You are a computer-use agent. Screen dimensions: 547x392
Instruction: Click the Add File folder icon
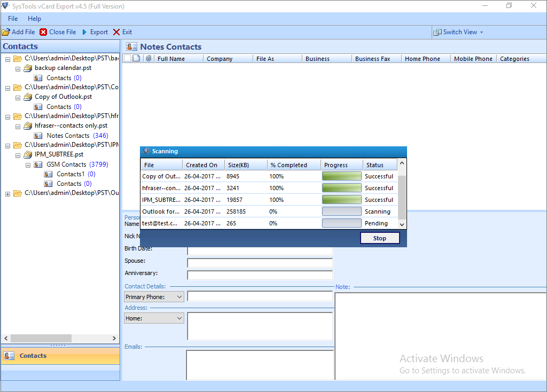click(6, 32)
